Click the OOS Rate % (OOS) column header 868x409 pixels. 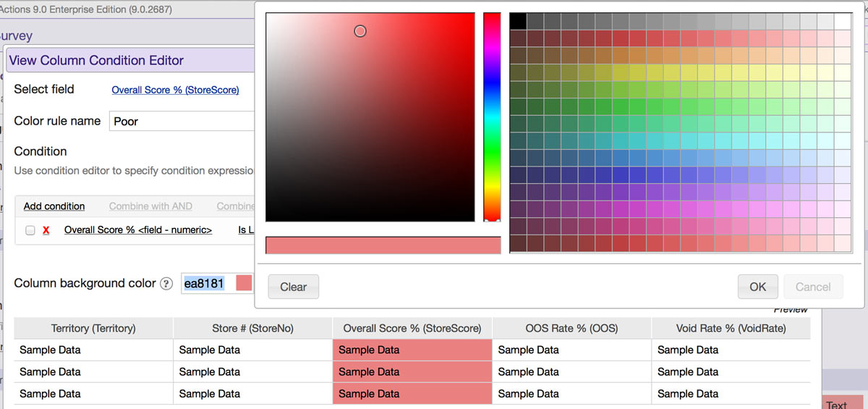571,329
